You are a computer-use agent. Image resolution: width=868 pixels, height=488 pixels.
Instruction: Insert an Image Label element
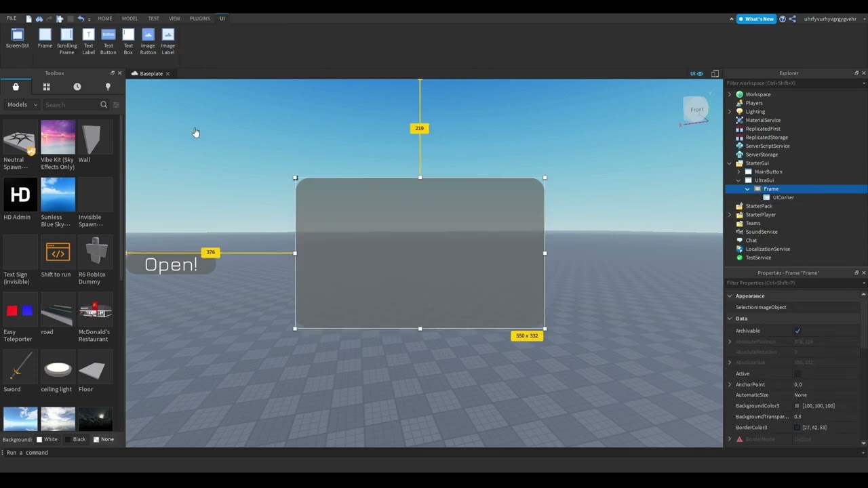168,41
